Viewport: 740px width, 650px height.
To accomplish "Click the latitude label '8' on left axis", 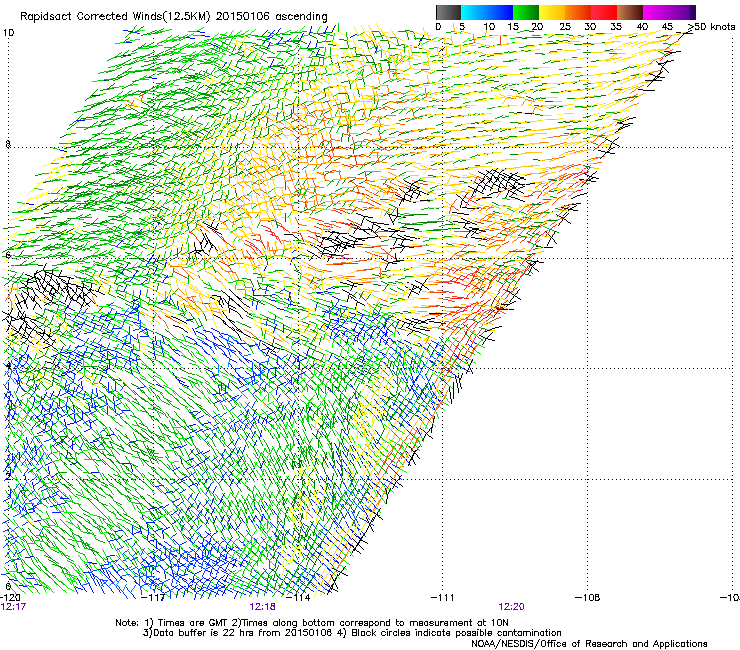I will pos(8,144).
